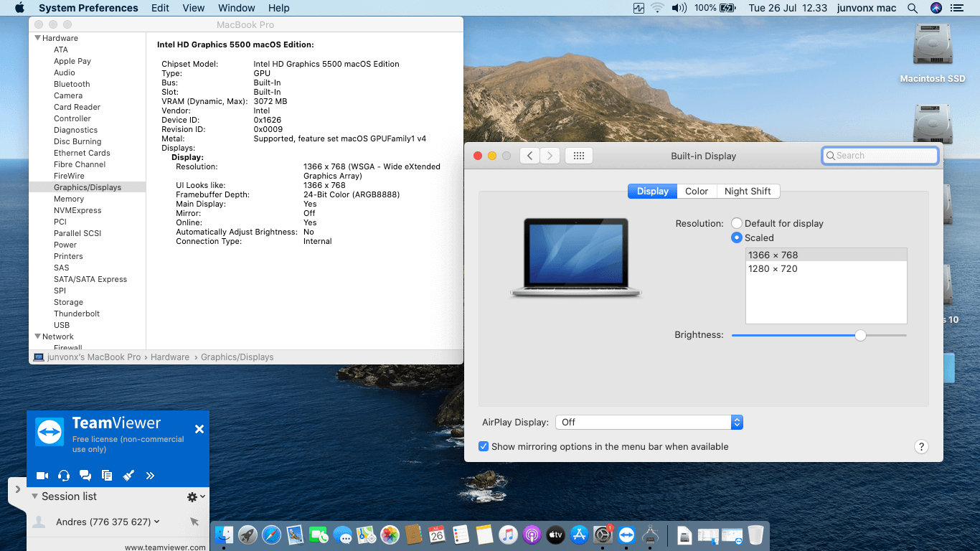980x551 pixels.
Task: Collapse the Hardware tree section
Action: tap(38, 38)
